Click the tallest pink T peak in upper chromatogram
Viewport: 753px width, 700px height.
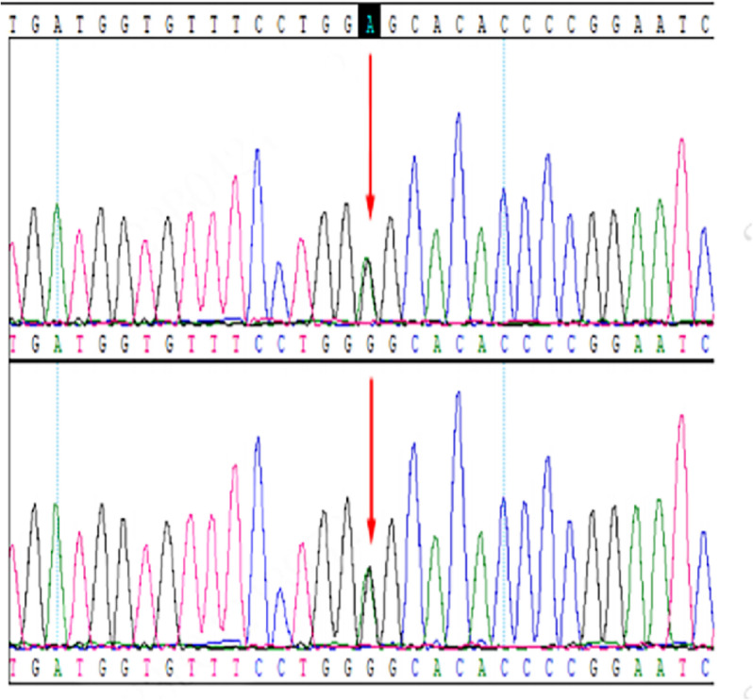pos(681,230)
